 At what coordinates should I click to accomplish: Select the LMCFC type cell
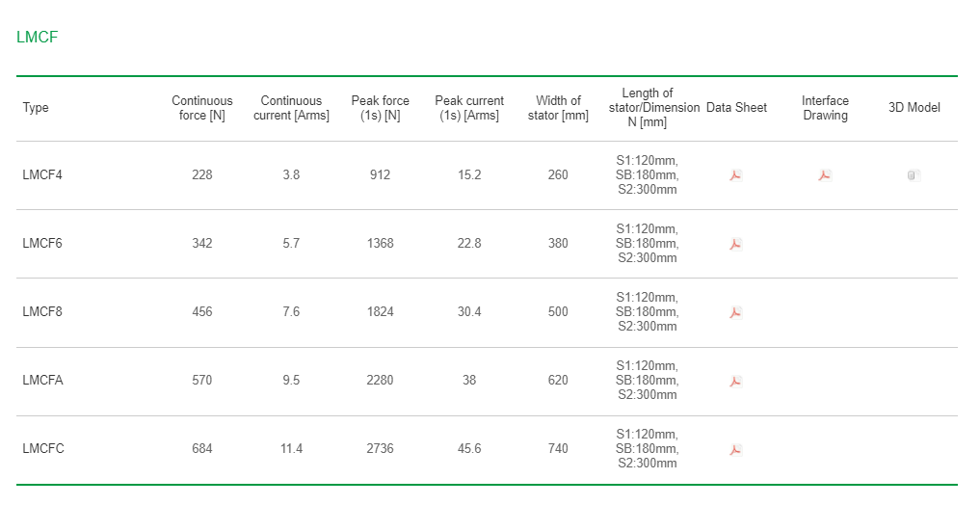tap(43, 449)
